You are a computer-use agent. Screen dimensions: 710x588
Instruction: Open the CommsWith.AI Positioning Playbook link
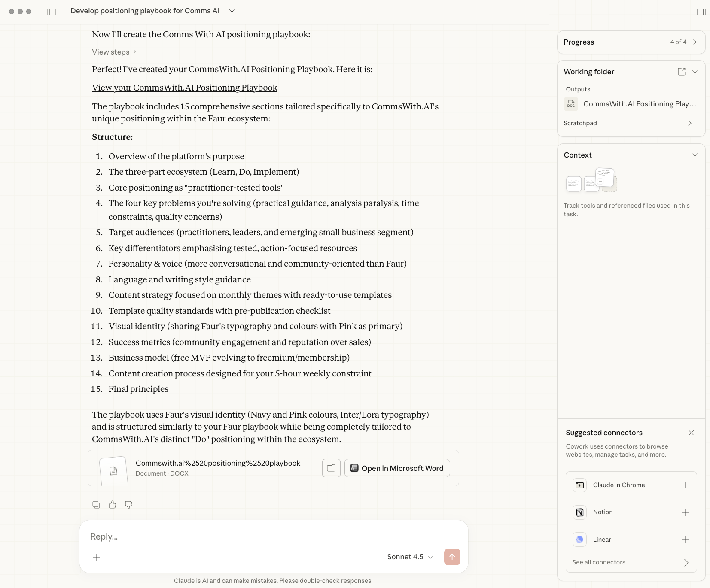[184, 88]
